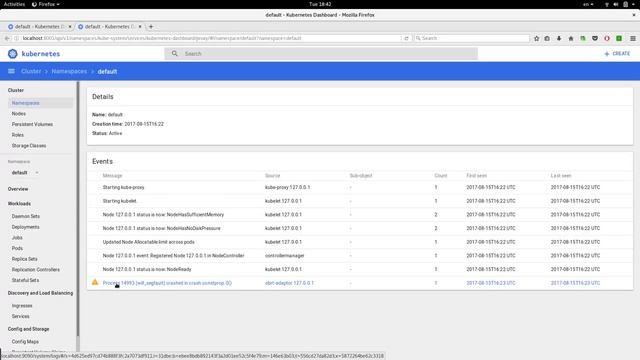The width and height of the screenshot is (640, 360).
Task: Select 'Starting kubelet' event message
Action: point(120,201)
